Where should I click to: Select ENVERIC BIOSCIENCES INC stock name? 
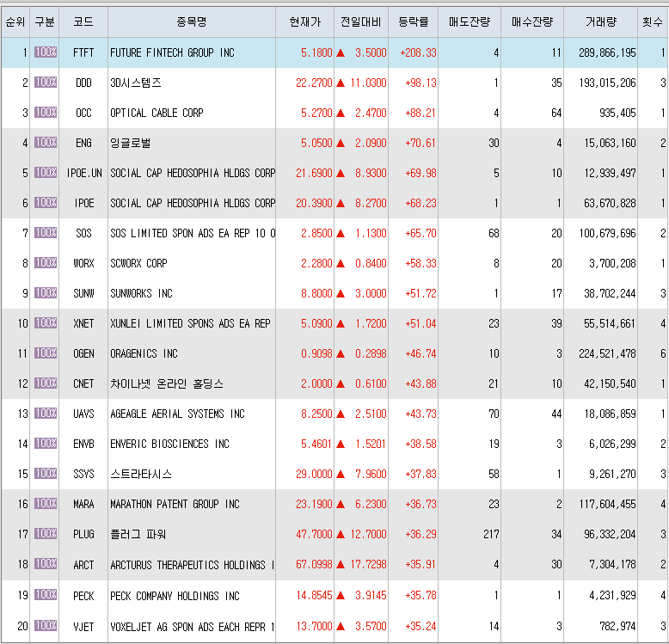coord(169,445)
